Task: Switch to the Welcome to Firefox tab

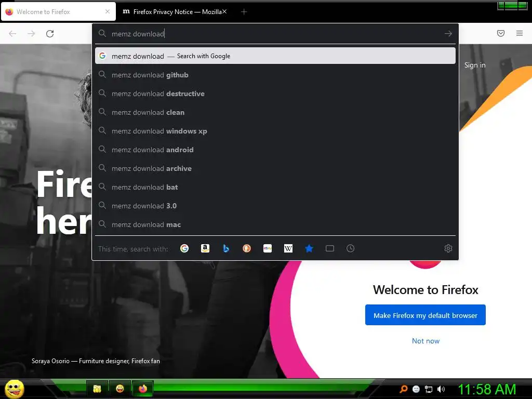Action: tap(58, 12)
